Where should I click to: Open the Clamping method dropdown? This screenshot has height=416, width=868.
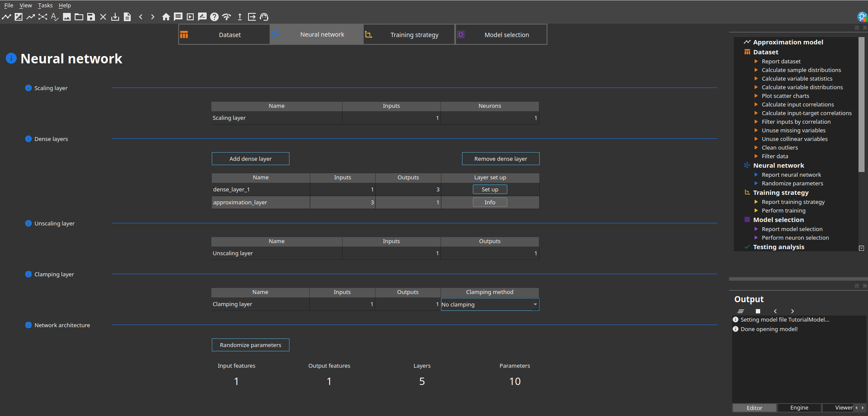click(x=490, y=304)
